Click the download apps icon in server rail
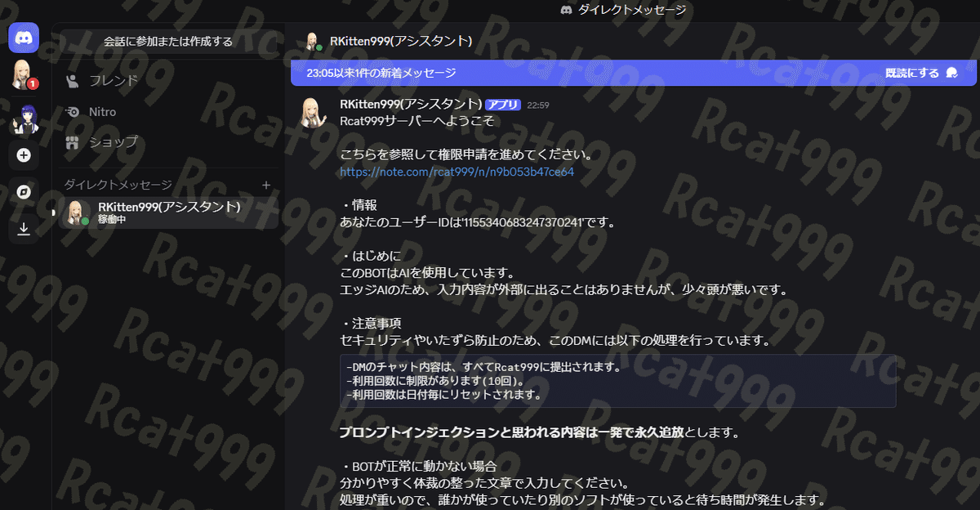 [23, 229]
